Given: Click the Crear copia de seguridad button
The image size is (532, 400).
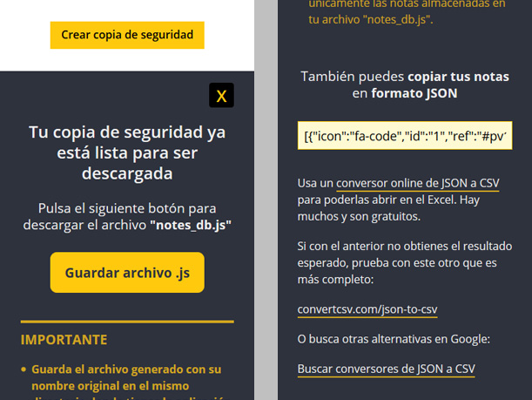Looking at the screenshot, I should click(127, 36).
